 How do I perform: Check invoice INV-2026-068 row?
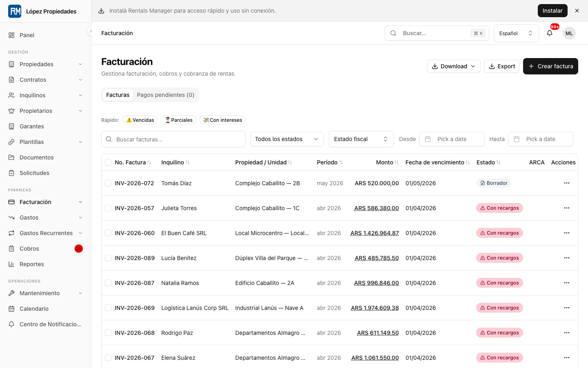click(108, 333)
